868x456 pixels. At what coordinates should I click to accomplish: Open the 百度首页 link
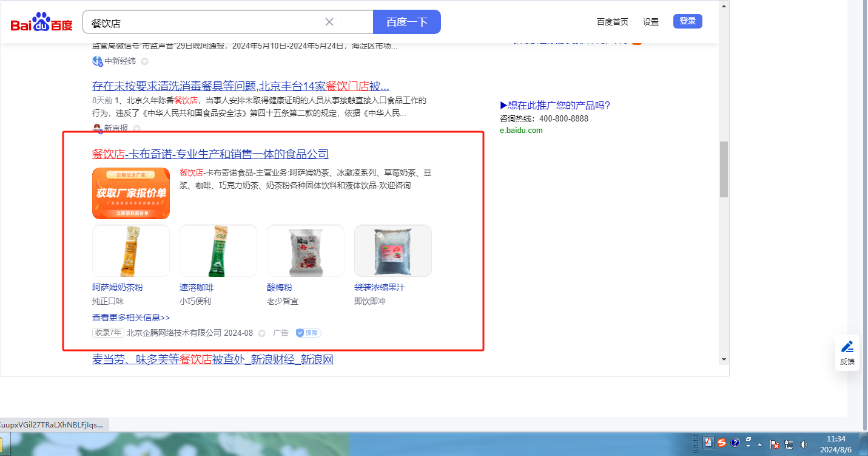(x=613, y=22)
